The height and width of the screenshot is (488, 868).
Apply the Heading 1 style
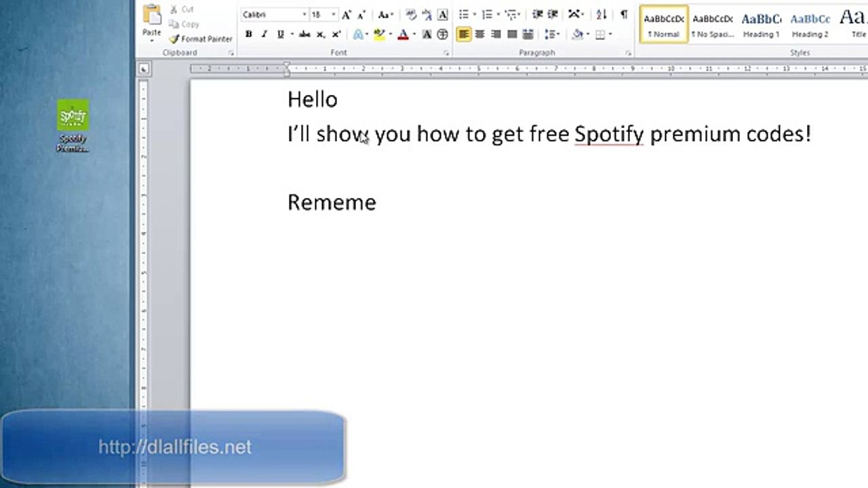click(x=761, y=24)
